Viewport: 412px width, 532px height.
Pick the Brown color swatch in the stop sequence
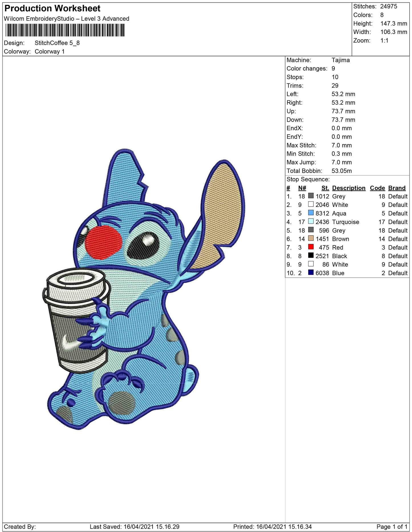311,239
